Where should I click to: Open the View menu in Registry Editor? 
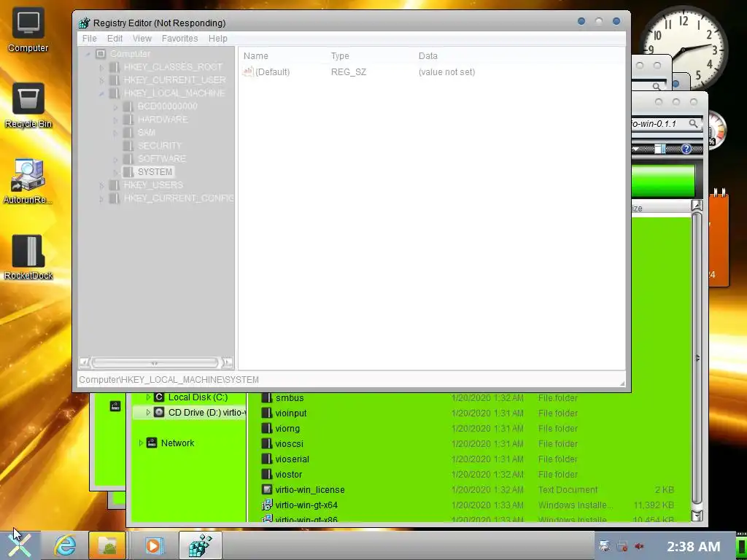[x=142, y=39]
